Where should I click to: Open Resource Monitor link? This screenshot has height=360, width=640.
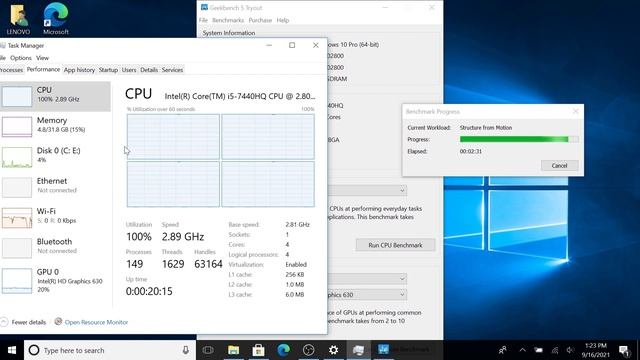tap(96, 322)
